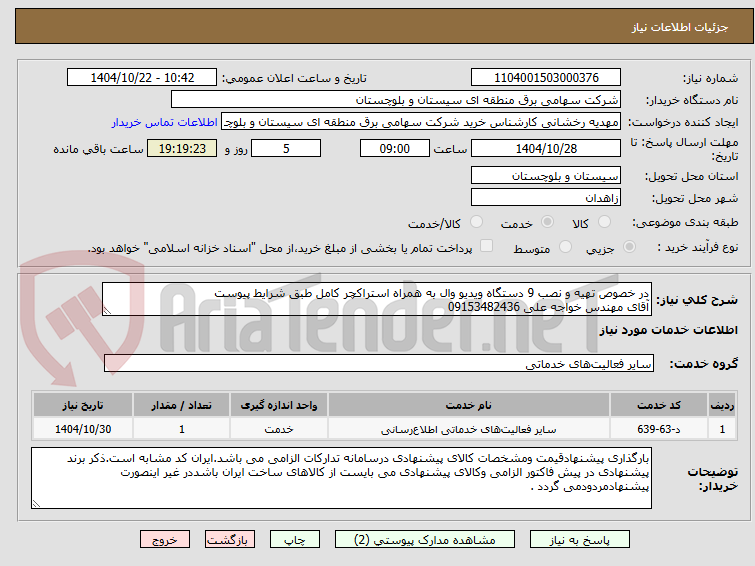Click the چاپ print button
This screenshot has width=755, height=566.
[295, 540]
